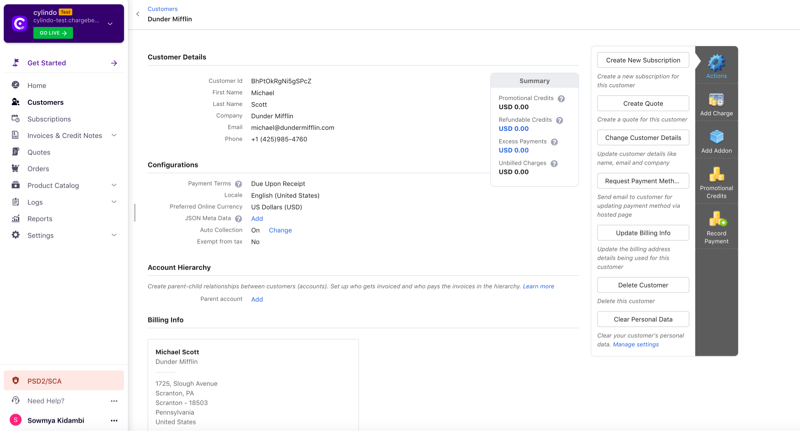Expand Invoices & Credit Notes menu
The image size is (800, 431).
pyautogui.click(x=114, y=135)
